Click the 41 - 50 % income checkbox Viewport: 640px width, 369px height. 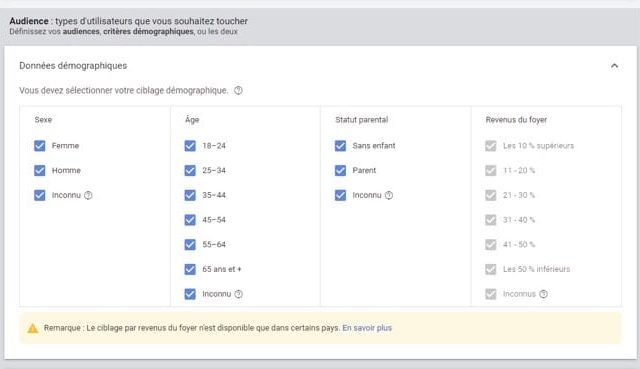click(x=491, y=245)
